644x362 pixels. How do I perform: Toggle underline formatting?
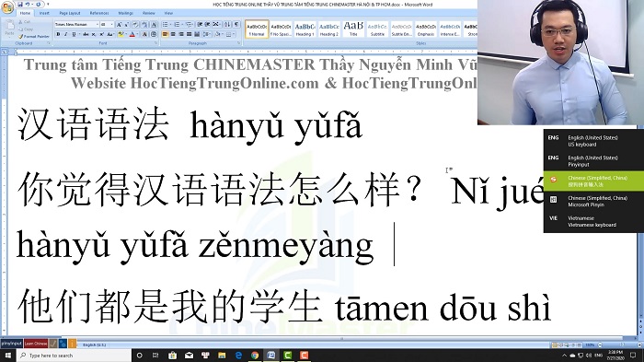click(x=74, y=34)
